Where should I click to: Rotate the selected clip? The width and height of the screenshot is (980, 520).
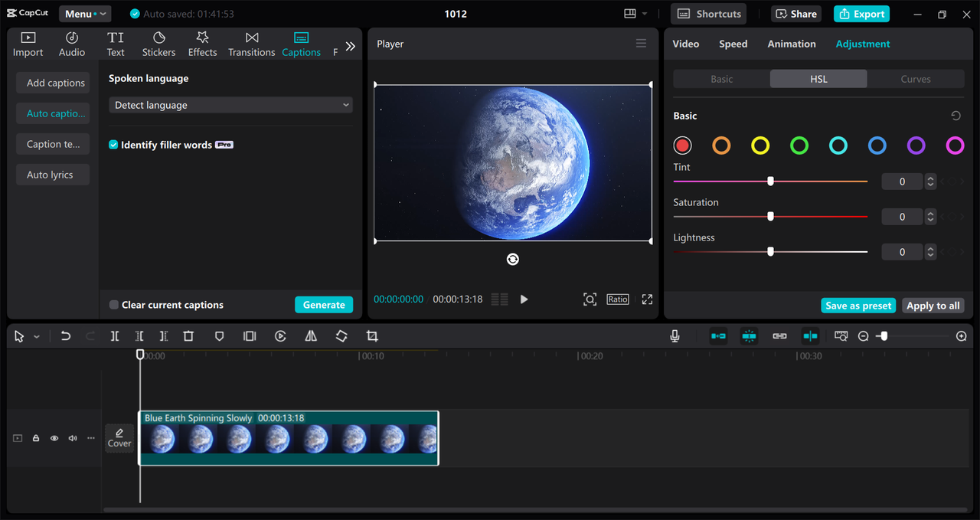tap(341, 336)
